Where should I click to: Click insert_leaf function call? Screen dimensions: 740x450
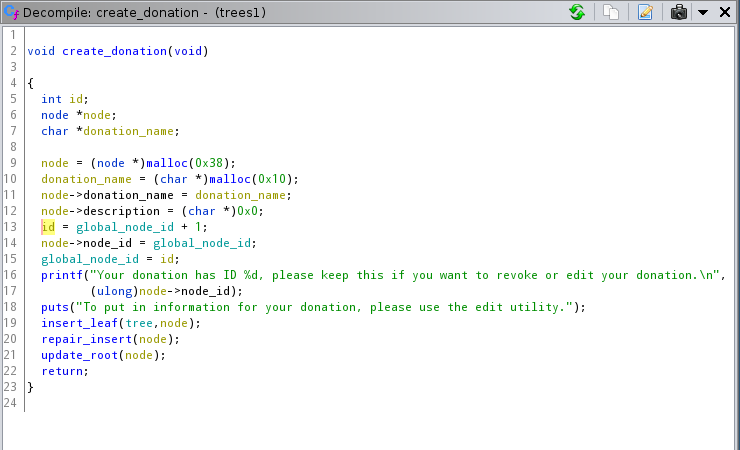(79, 324)
